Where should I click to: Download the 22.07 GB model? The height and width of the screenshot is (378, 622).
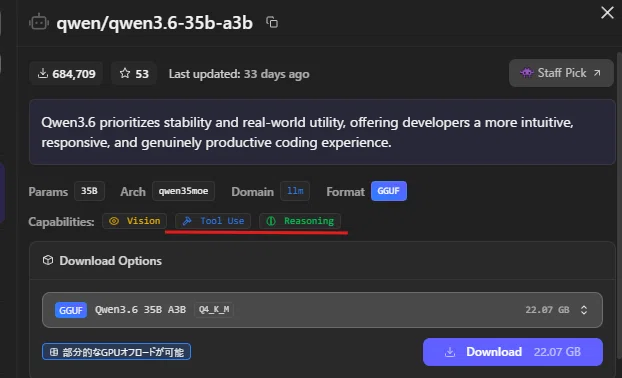tap(513, 352)
